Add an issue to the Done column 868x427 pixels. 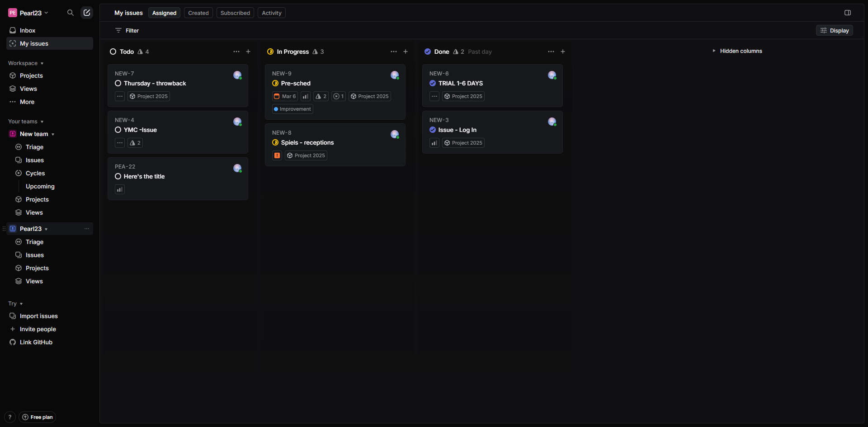pos(563,52)
